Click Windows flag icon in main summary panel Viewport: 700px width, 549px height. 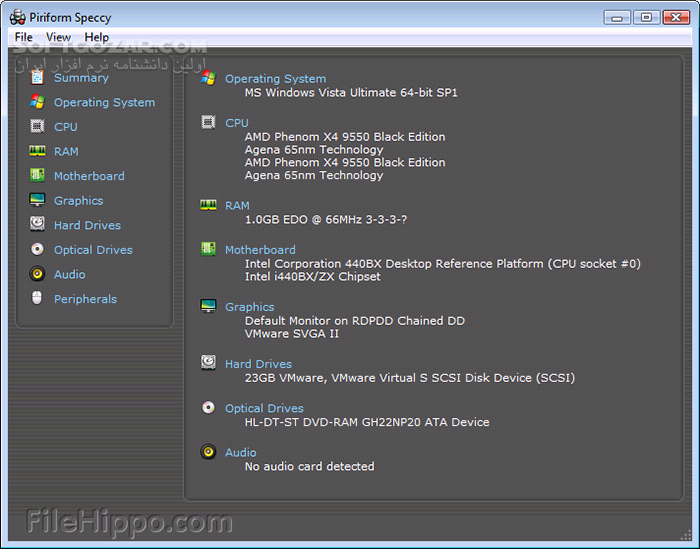tap(208, 78)
